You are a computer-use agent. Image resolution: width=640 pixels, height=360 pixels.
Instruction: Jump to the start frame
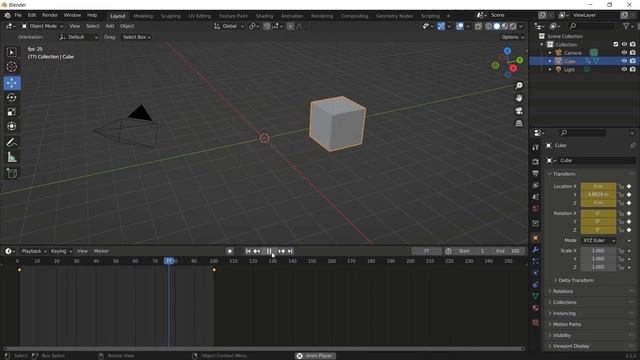pyautogui.click(x=248, y=251)
